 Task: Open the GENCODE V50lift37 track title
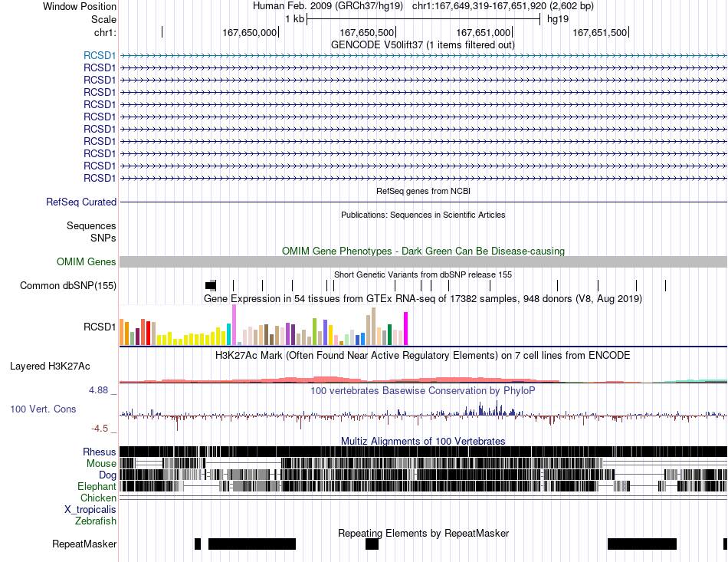point(422,44)
